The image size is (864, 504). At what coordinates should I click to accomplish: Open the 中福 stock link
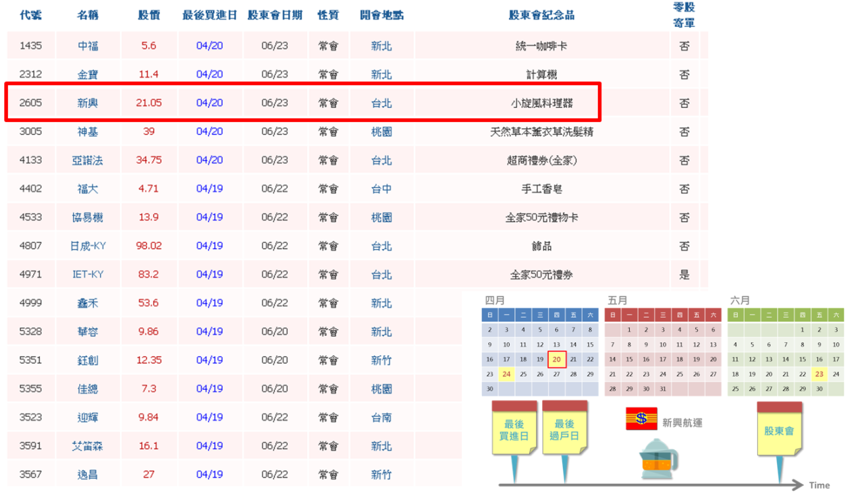[88, 46]
